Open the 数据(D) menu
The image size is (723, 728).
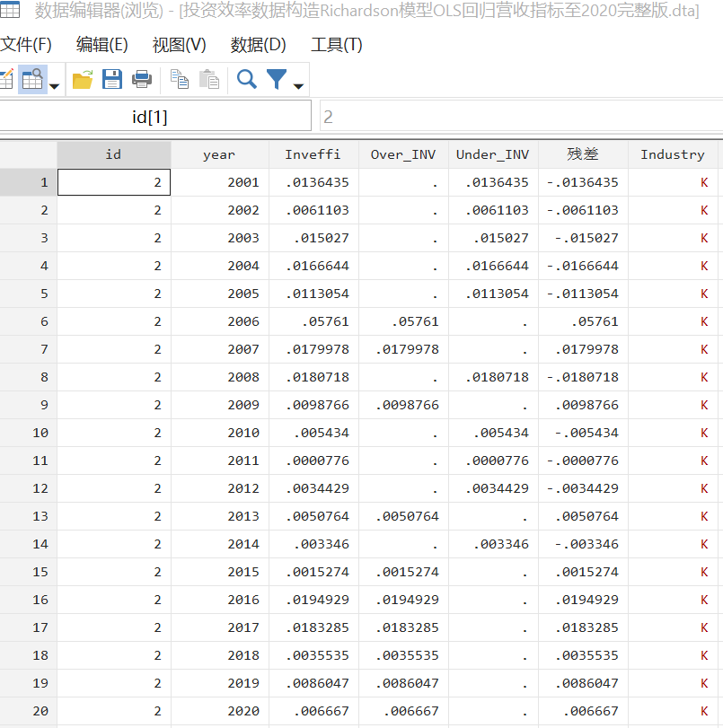pos(258,45)
